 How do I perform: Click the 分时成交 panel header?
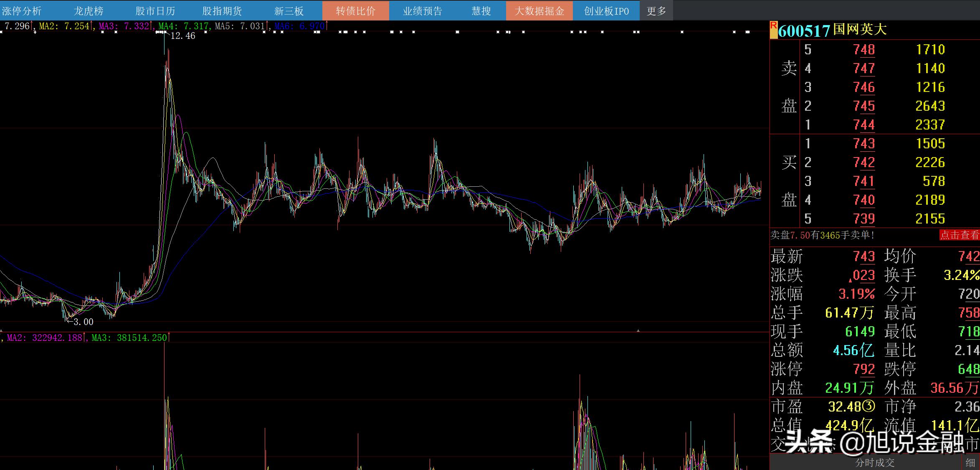874,462
